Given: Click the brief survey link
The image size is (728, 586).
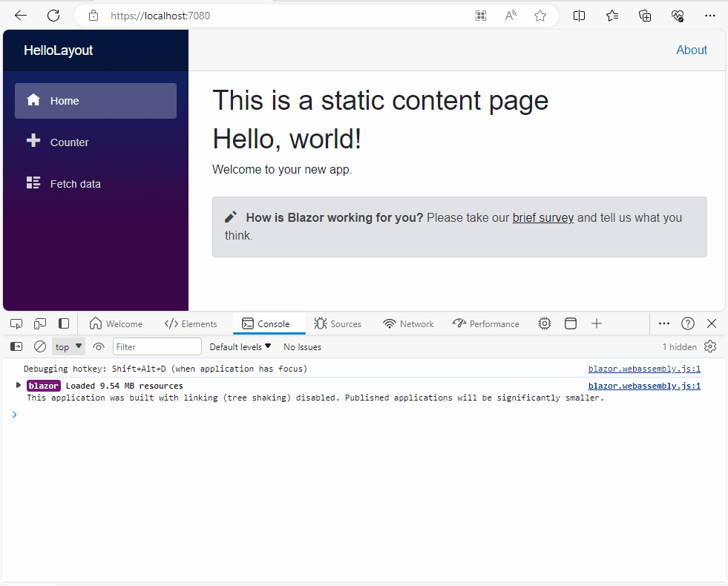Looking at the screenshot, I should click(542, 217).
